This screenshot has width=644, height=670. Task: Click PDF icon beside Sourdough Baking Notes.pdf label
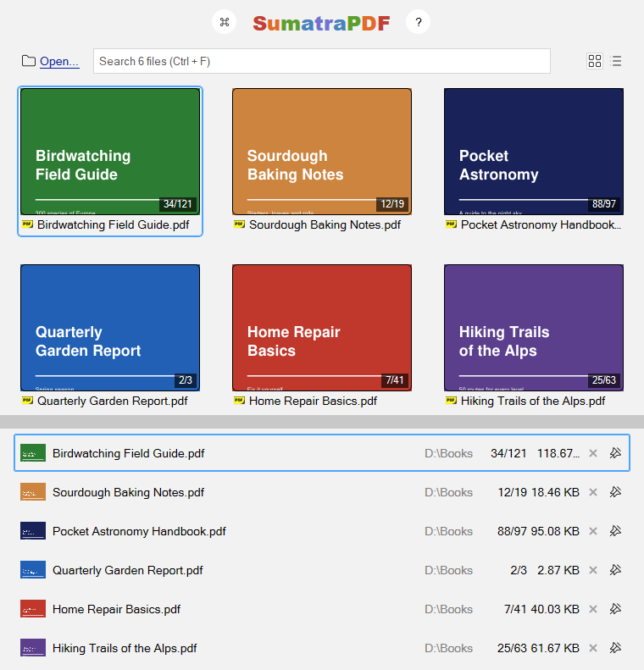(239, 224)
